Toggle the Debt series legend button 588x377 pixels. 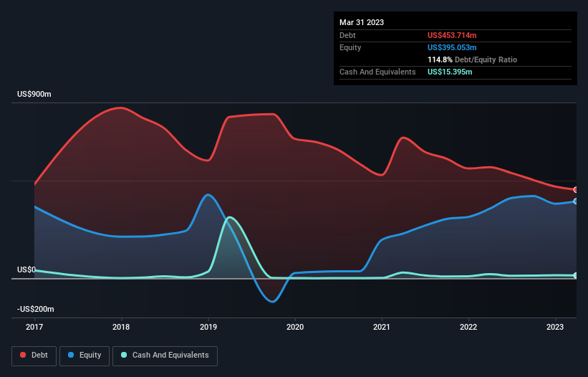[x=34, y=355]
